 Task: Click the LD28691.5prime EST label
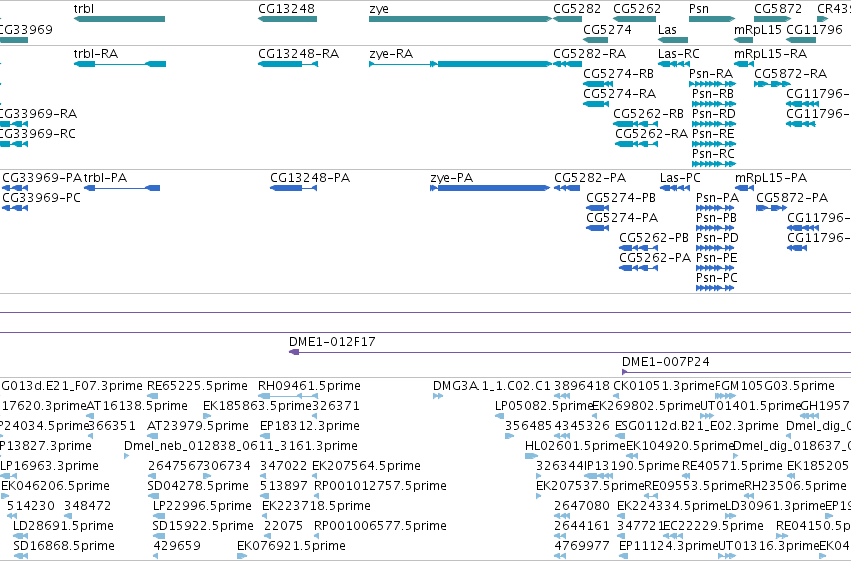tap(63, 526)
